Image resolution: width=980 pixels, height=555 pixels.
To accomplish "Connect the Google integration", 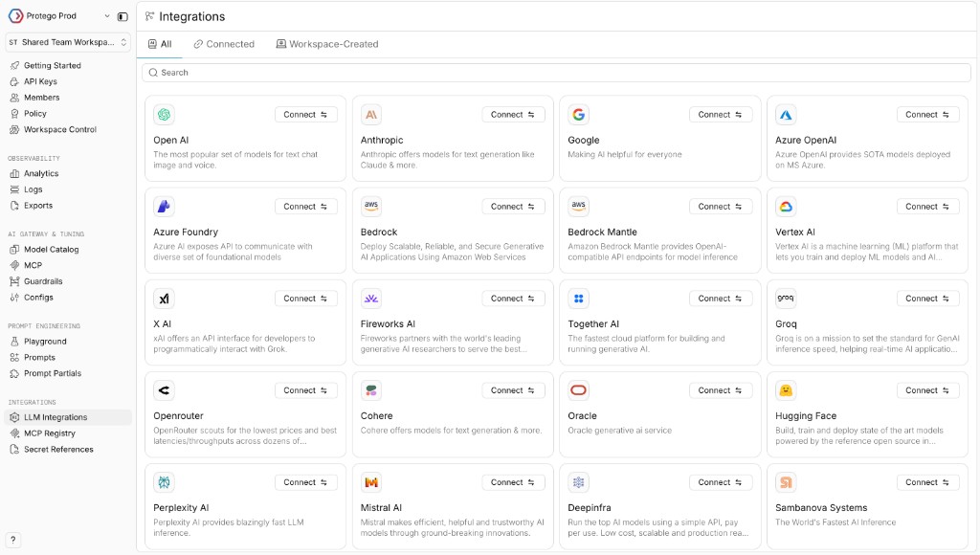I will point(721,115).
